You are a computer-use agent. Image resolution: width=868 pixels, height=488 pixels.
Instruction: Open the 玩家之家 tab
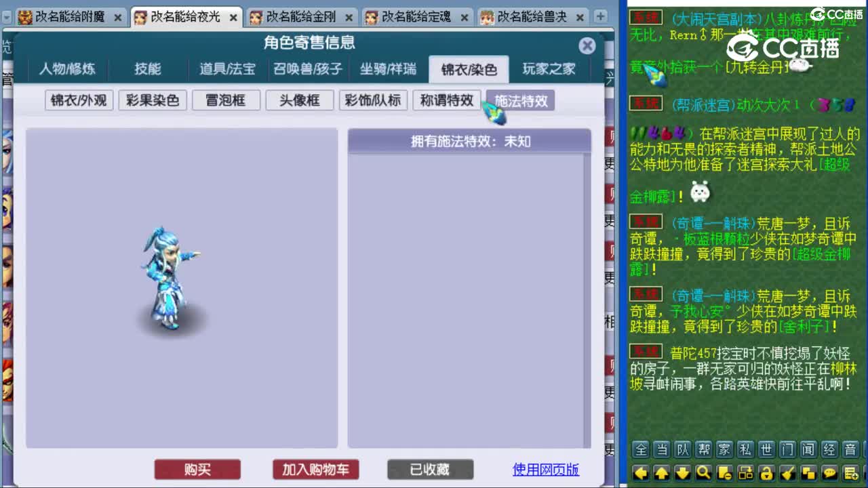(x=549, y=69)
